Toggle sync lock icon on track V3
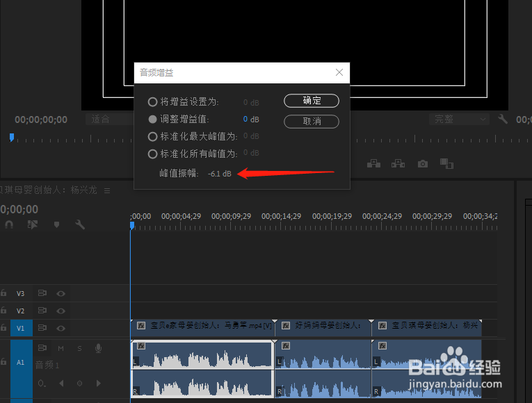 point(42,293)
